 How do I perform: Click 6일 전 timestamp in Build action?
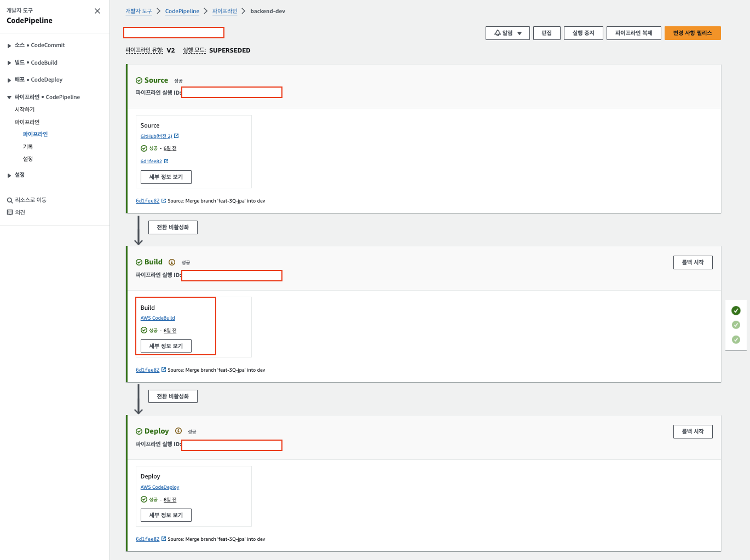(170, 331)
